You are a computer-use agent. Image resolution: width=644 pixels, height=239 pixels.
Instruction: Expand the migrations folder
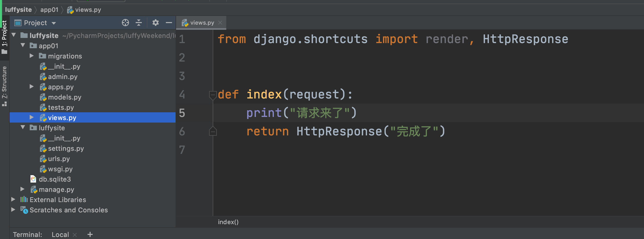click(x=32, y=56)
